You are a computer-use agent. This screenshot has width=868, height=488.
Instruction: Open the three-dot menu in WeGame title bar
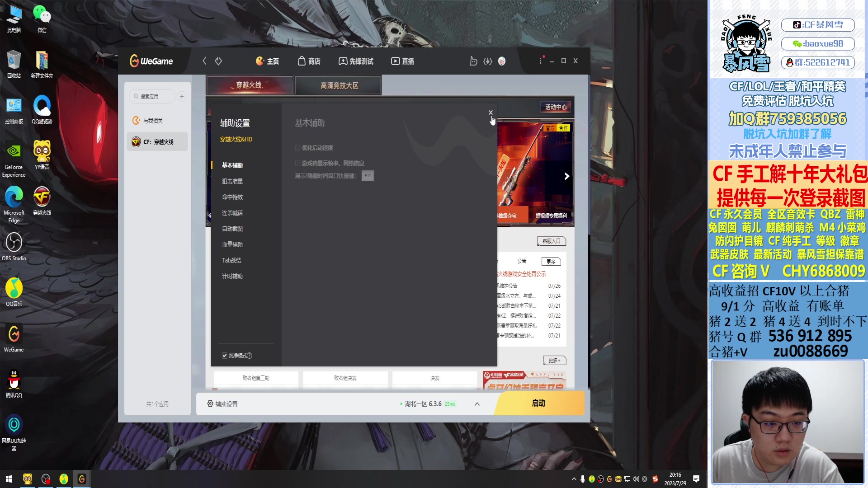tap(540, 61)
